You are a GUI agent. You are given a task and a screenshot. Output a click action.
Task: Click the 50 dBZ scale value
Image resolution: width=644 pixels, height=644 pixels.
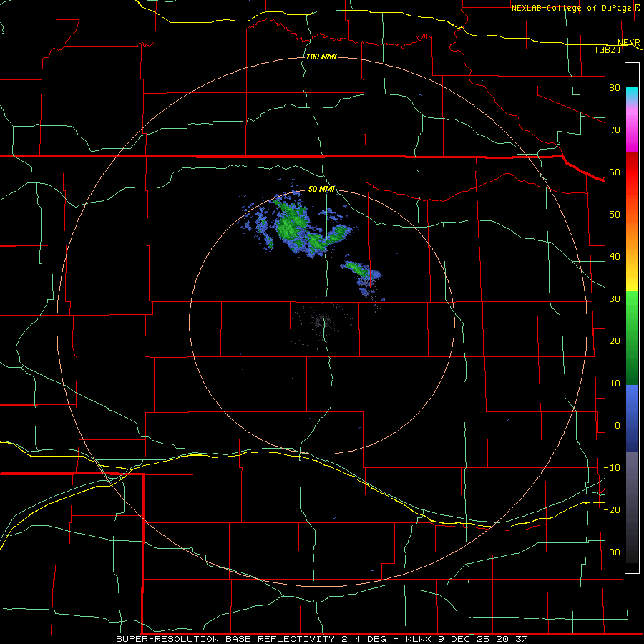[615, 215]
